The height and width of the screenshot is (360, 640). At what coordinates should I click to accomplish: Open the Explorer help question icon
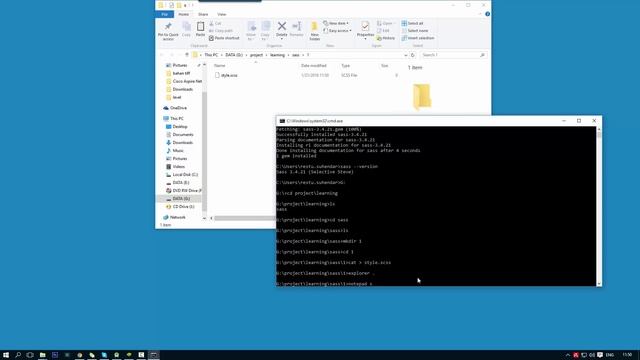(487, 14)
